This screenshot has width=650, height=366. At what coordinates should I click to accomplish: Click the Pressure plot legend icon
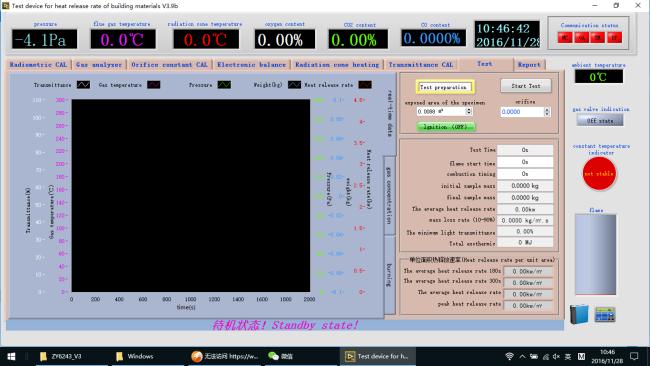[x=224, y=85]
